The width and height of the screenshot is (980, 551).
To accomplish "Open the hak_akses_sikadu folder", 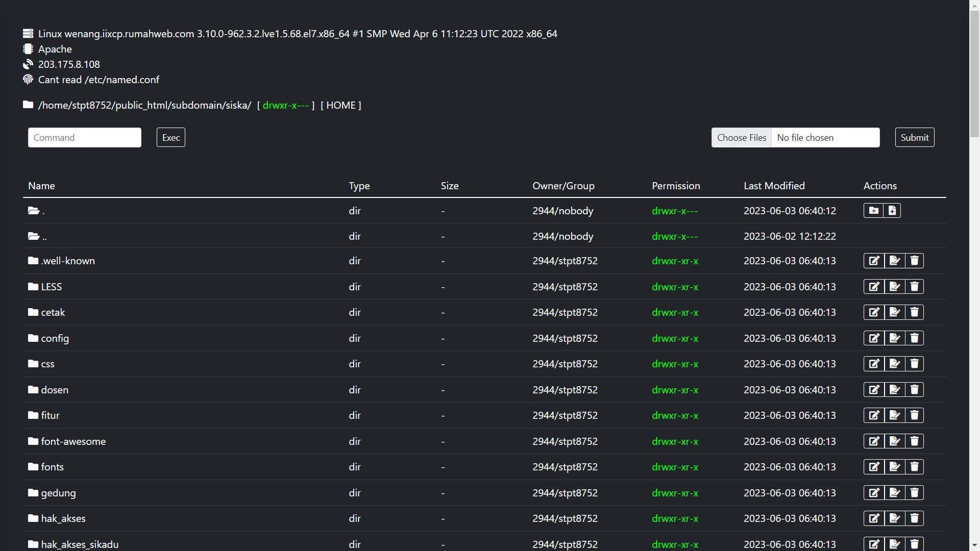I will click(x=80, y=544).
